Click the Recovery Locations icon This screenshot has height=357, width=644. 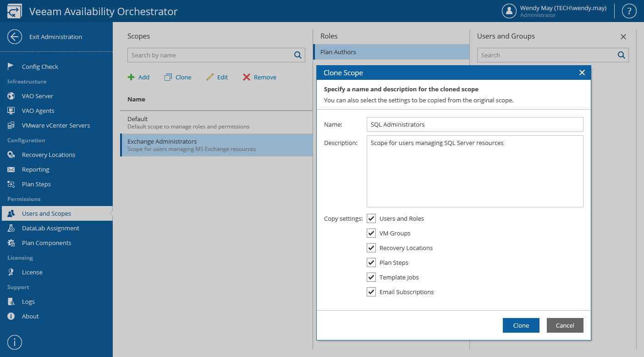11,155
